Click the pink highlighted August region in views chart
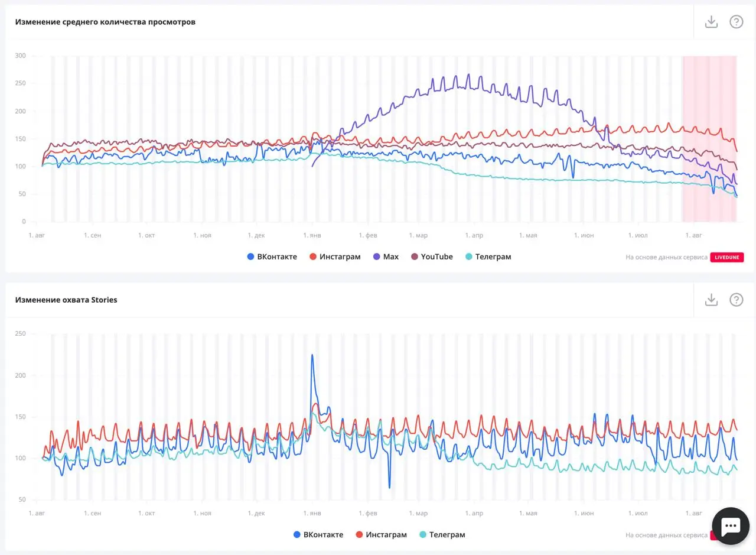756x555 pixels. tap(709, 139)
